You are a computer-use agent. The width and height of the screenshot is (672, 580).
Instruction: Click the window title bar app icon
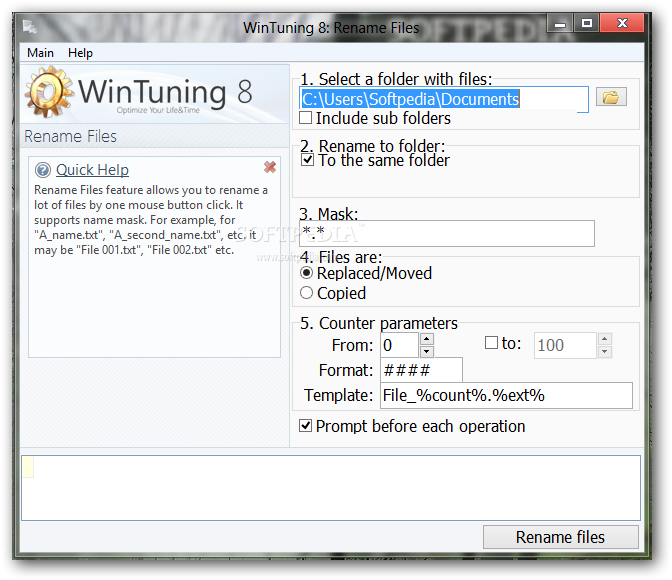(x=30, y=27)
